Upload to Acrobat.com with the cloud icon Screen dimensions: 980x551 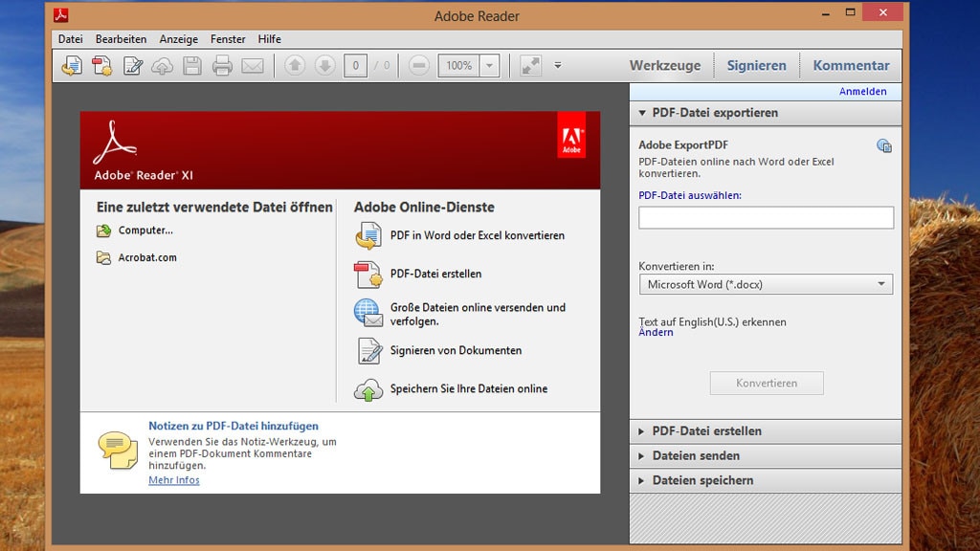click(x=163, y=65)
